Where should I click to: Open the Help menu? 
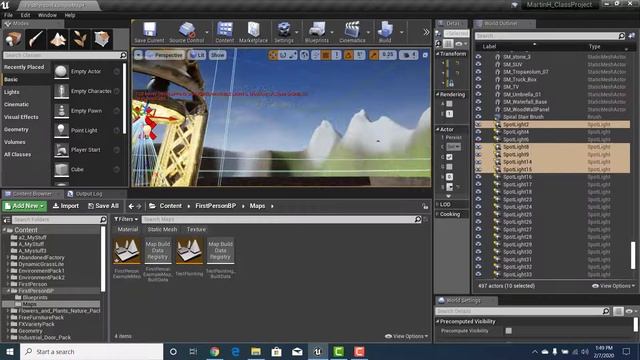[70, 15]
